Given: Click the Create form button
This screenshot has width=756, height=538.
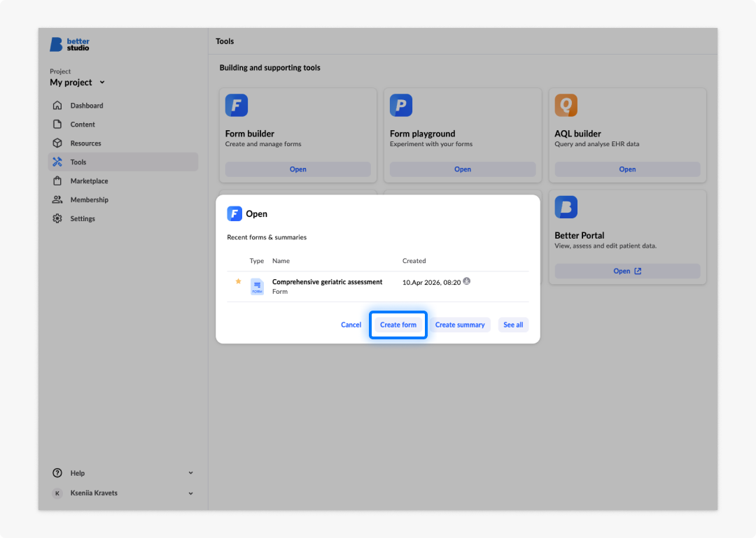Looking at the screenshot, I should (x=398, y=325).
